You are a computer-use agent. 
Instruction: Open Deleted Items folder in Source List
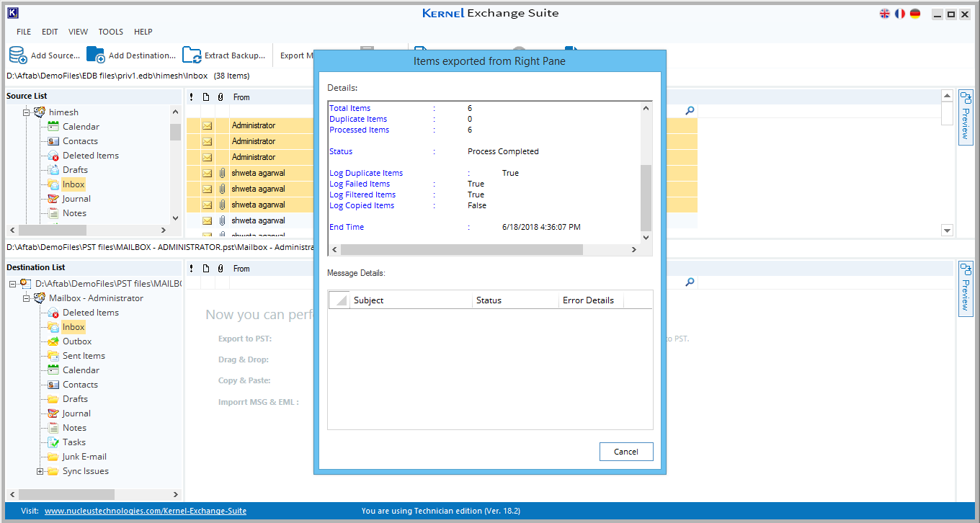[x=91, y=156]
